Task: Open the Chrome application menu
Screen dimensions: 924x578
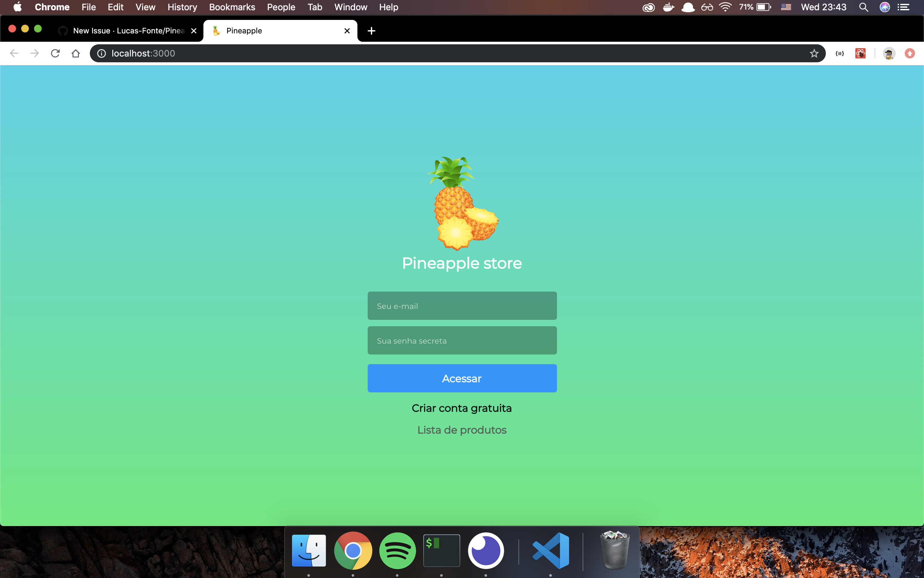Action: tap(52, 7)
